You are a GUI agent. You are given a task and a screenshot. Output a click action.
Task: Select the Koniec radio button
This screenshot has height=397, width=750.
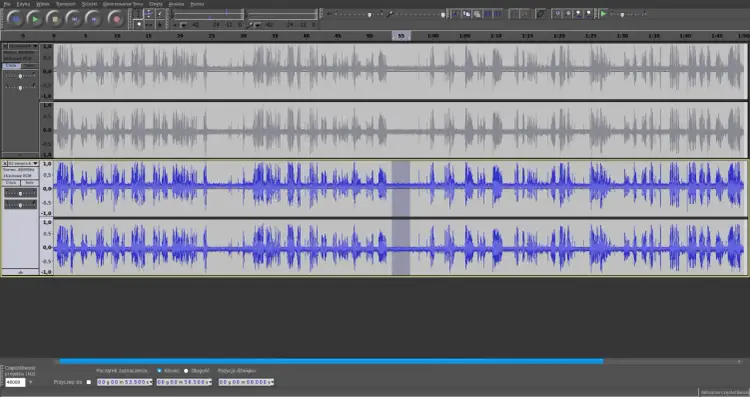159,371
